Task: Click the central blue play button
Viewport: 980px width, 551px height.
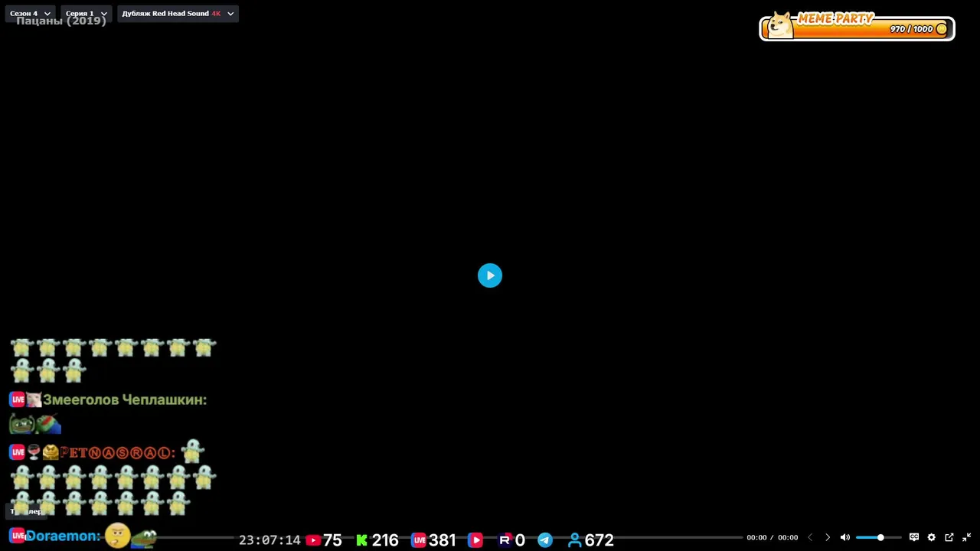Action: [490, 275]
